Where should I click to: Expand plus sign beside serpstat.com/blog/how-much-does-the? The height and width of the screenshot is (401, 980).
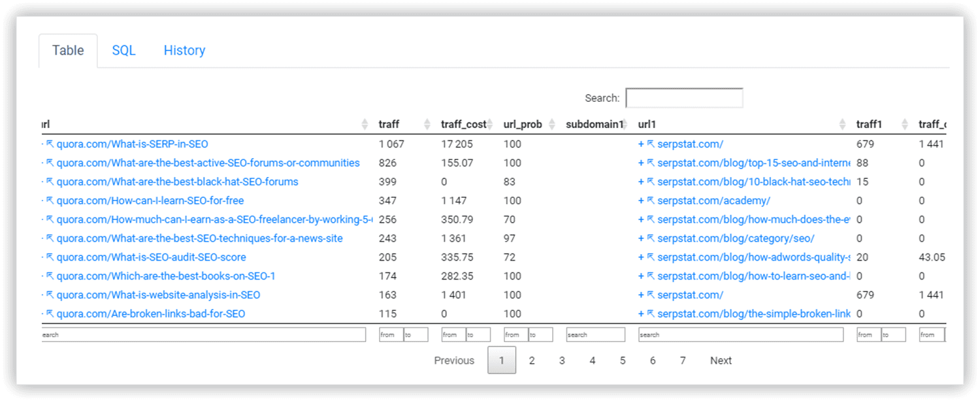pyautogui.click(x=641, y=220)
